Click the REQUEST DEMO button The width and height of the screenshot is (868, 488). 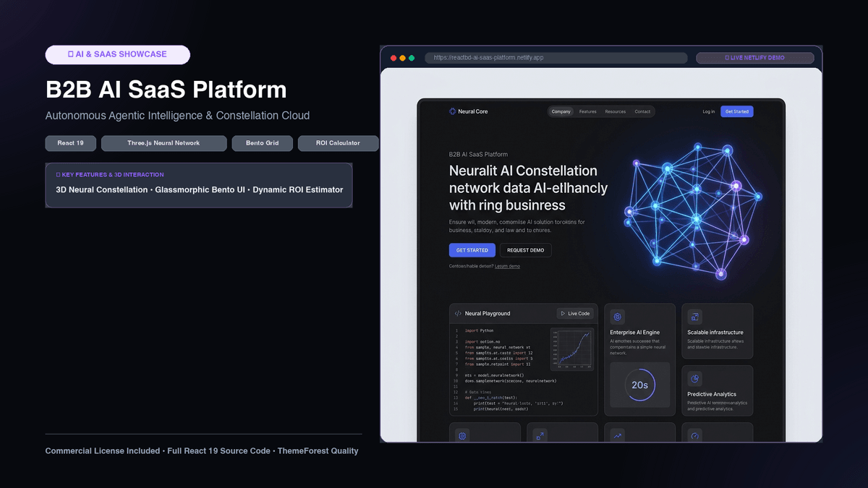click(x=526, y=250)
